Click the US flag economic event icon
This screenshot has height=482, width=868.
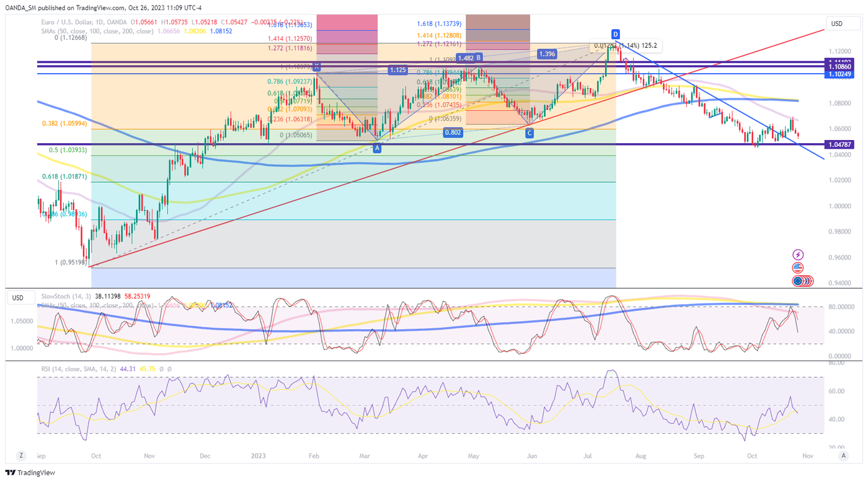coord(798,268)
